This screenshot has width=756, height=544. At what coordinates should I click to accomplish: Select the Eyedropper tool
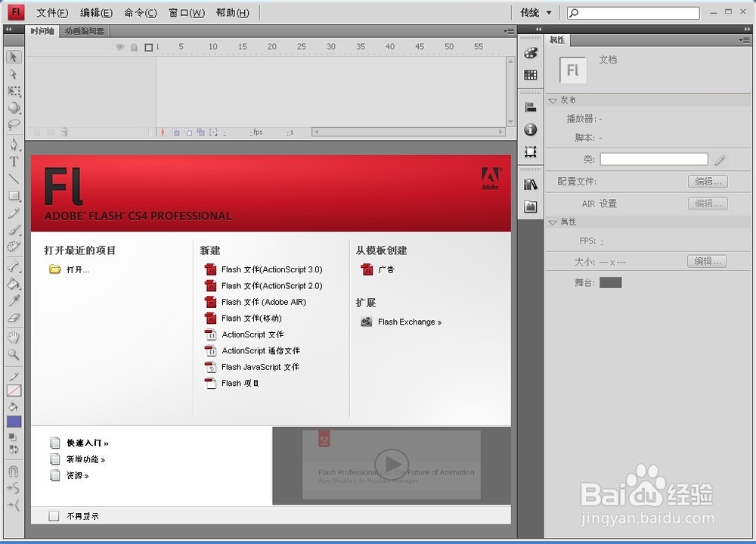[x=14, y=300]
